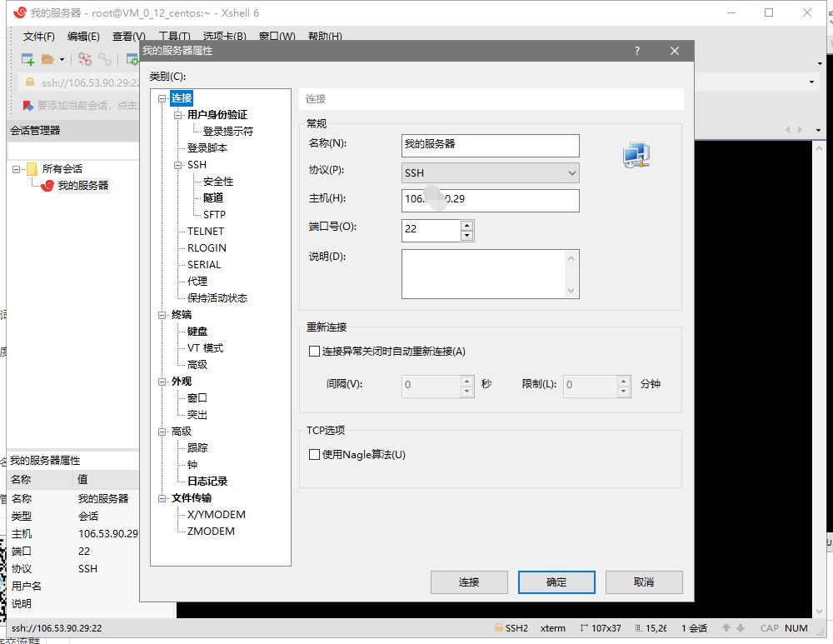Image resolution: width=833 pixels, height=644 pixels.
Task: Enable 使用Nagle算法 checkbox
Action: 315,454
